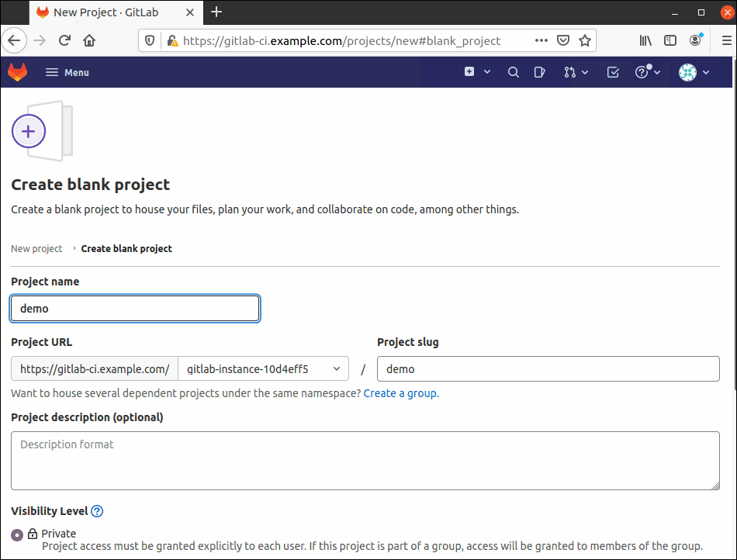Expand the merge requests dropdown chevron
This screenshot has width=737, height=560.
tap(585, 72)
